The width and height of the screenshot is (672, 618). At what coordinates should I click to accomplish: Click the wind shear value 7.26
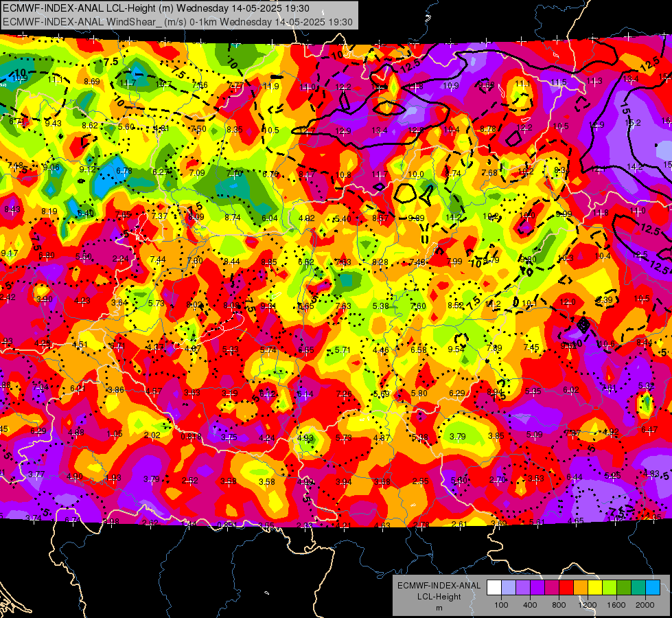[344, 393]
